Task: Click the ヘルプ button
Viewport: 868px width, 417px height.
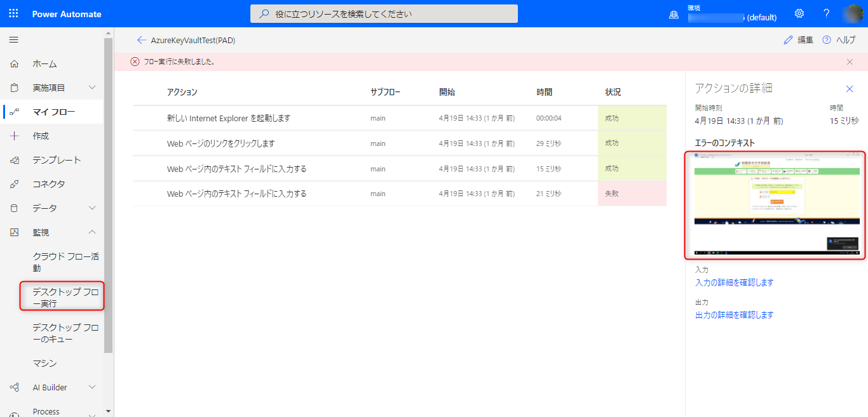Action: (x=839, y=40)
